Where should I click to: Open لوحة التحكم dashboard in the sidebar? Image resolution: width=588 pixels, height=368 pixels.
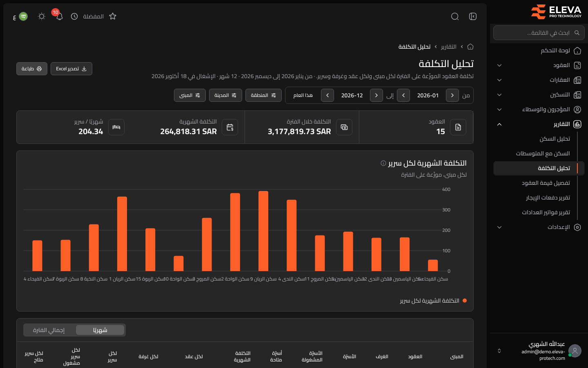click(539, 51)
